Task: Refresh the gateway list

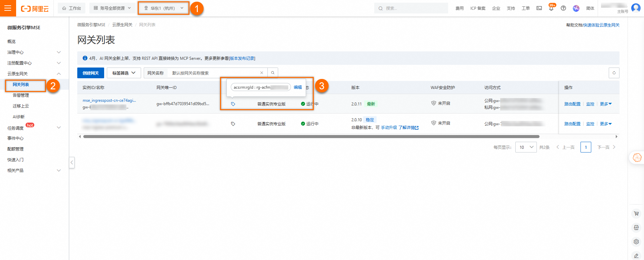Action: coord(614,73)
